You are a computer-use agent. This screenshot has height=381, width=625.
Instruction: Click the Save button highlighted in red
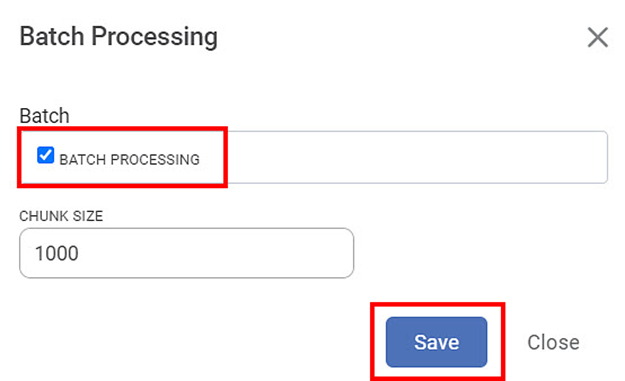[x=436, y=342]
